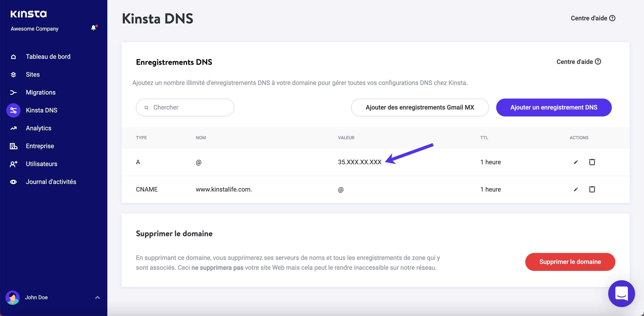
Task: Open Tableau de bord in sidebar
Action: (x=48, y=57)
